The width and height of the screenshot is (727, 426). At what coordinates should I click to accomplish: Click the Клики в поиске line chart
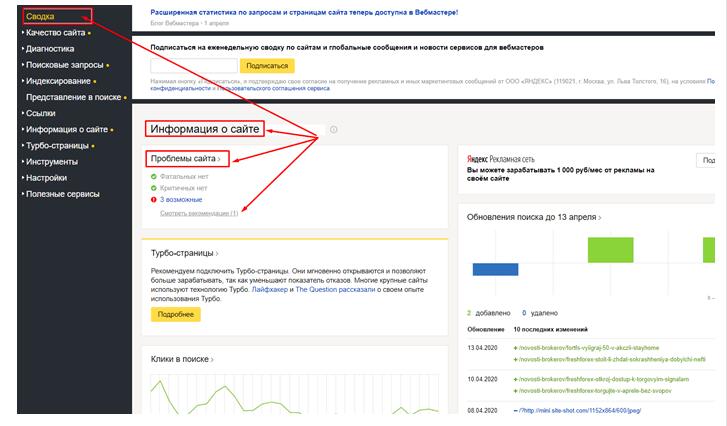click(x=294, y=394)
